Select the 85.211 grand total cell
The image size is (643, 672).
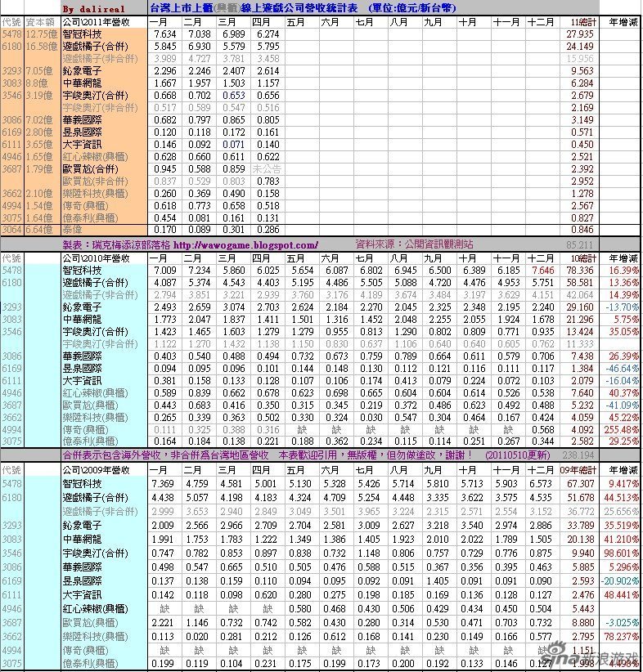click(x=581, y=244)
